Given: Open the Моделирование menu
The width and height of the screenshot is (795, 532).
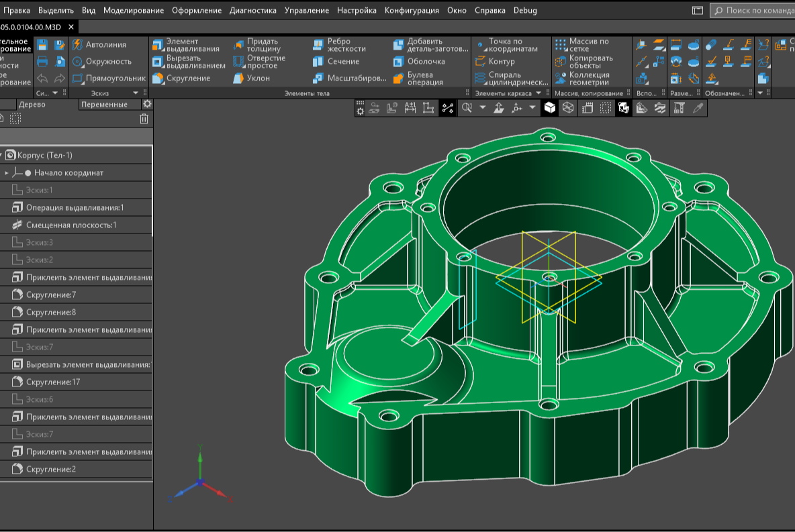Looking at the screenshot, I should [x=134, y=10].
